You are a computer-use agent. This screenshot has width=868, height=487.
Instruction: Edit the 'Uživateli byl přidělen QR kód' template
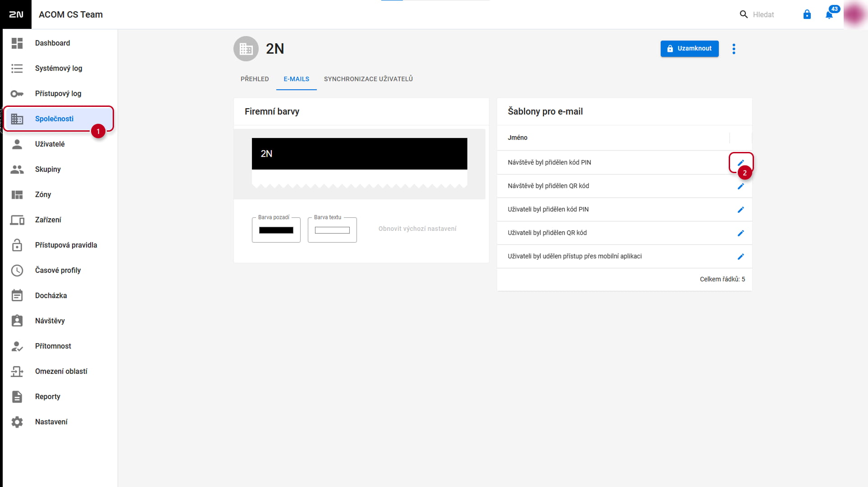click(740, 233)
